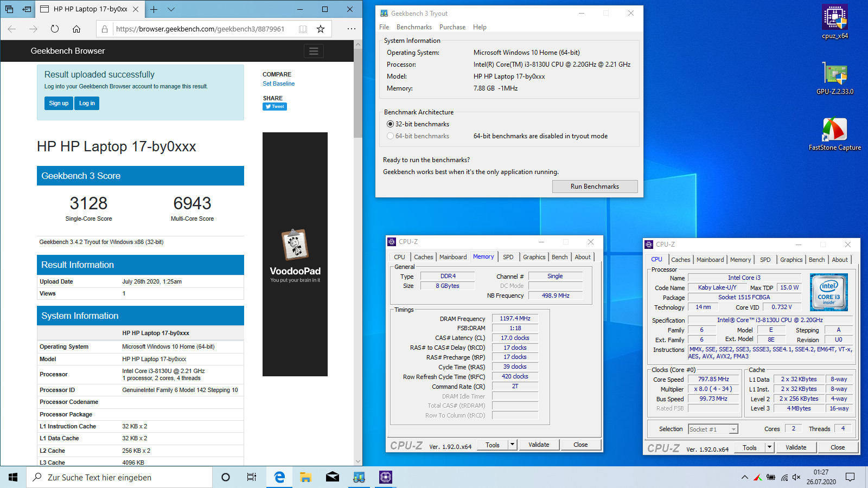Close the HP Laptop 17-by0xx tab

pyautogui.click(x=136, y=9)
